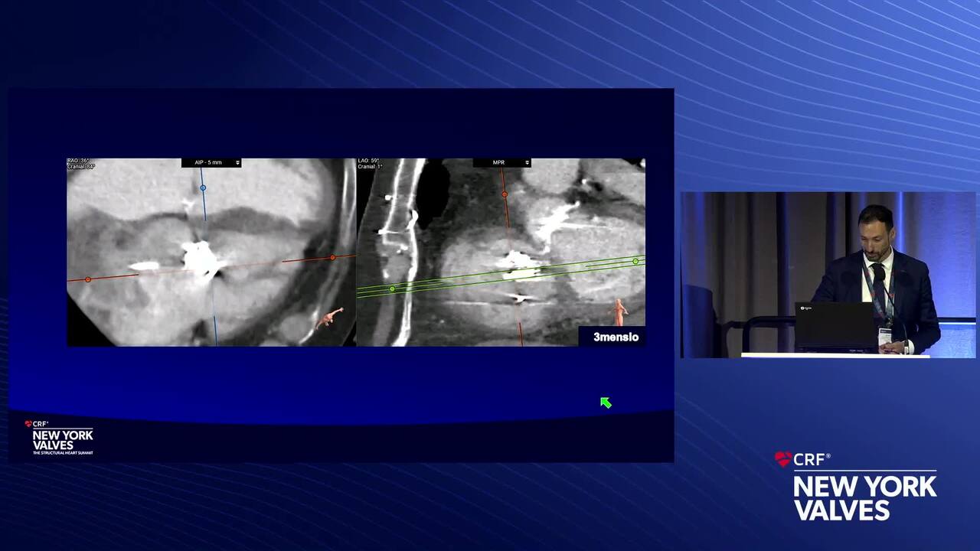The image size is (980, 551).
Task: Click the bright calcification in the AIP view
Action: 200,258
